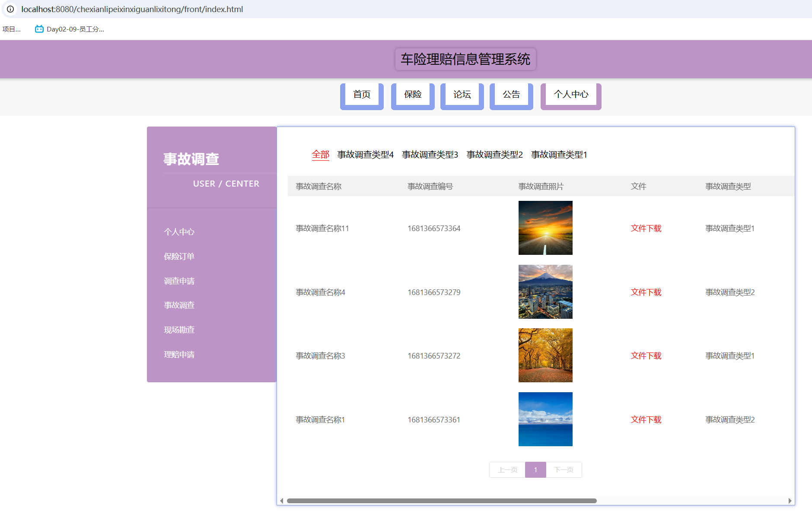Click the 事故调查名称4 cell
The image size is (812, 511).
point(321,292)
